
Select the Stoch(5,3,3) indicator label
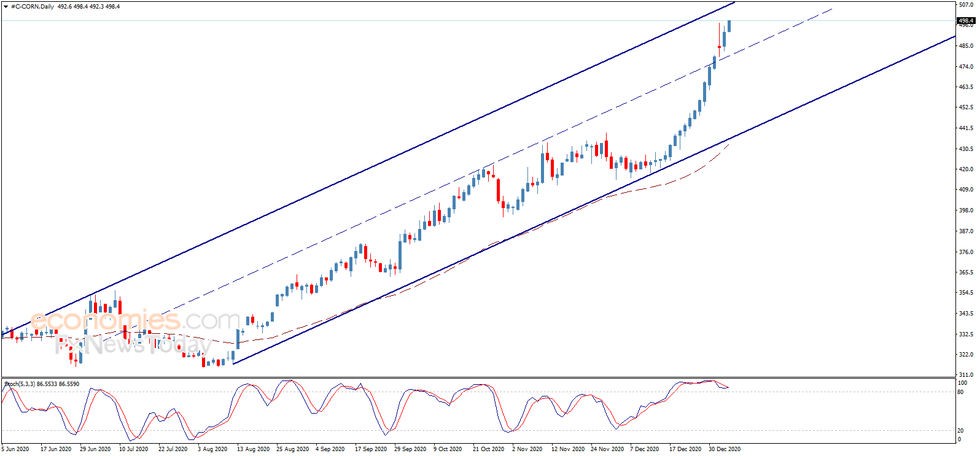20,384
